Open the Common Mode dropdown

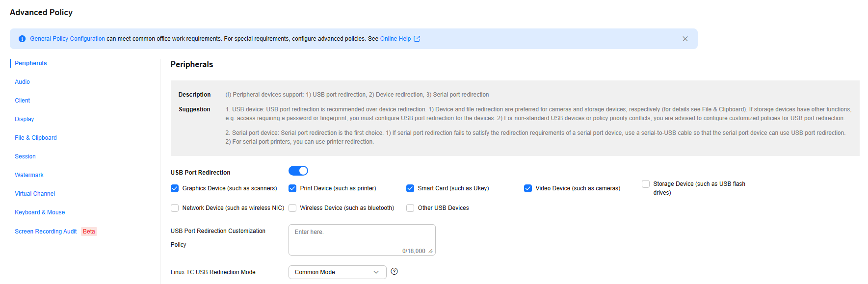[337, 272]
